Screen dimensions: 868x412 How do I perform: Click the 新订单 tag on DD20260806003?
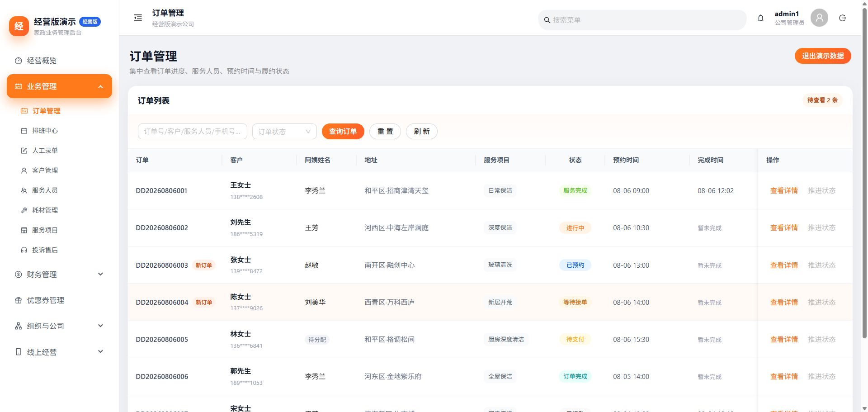coord(204,265)
